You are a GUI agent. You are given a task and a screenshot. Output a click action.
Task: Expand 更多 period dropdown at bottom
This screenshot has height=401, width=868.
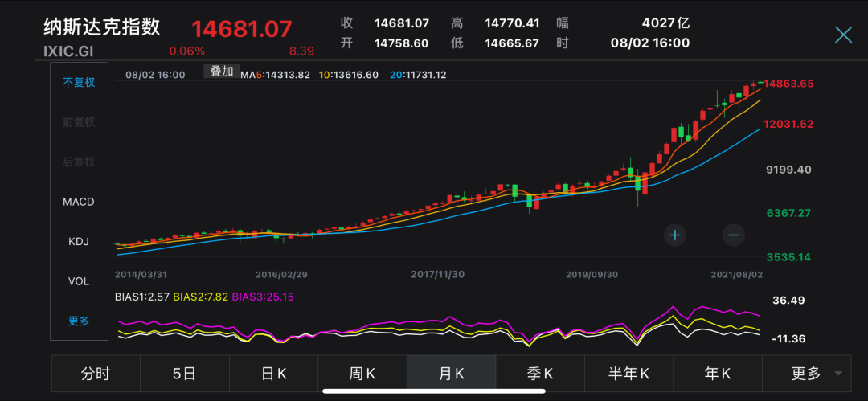pos(807,374)
